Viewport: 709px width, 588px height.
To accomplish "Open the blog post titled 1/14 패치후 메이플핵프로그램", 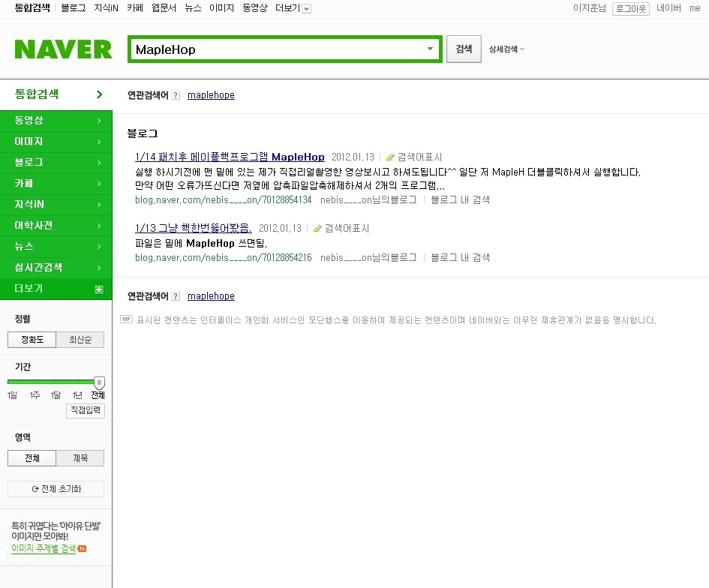I will (230, 157).
